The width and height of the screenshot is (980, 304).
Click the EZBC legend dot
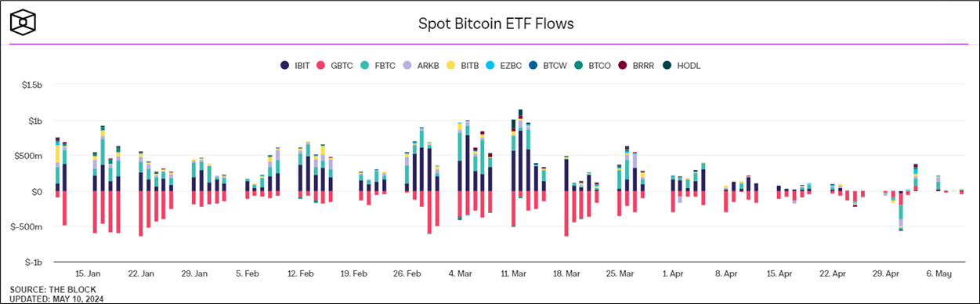pos(495,65)
